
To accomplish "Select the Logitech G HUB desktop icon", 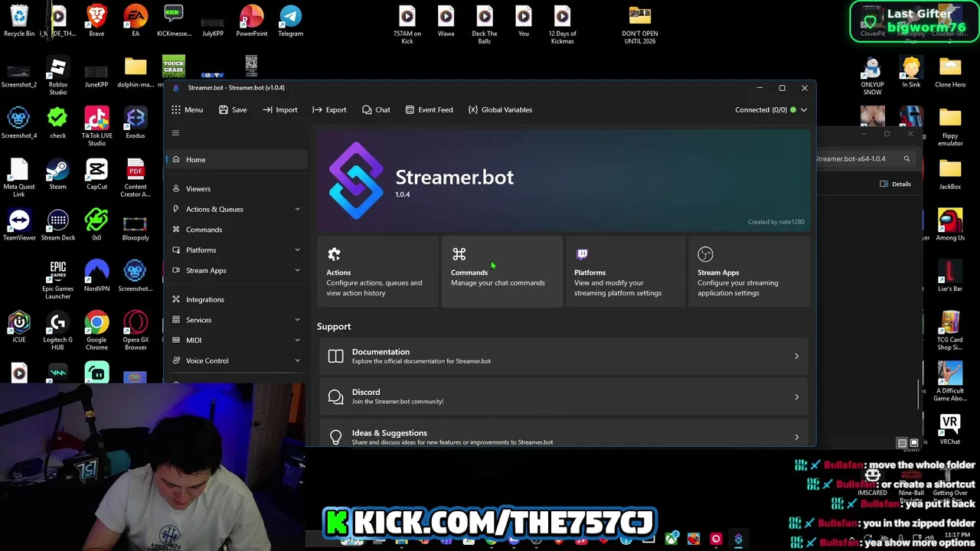I will [57, 331].
